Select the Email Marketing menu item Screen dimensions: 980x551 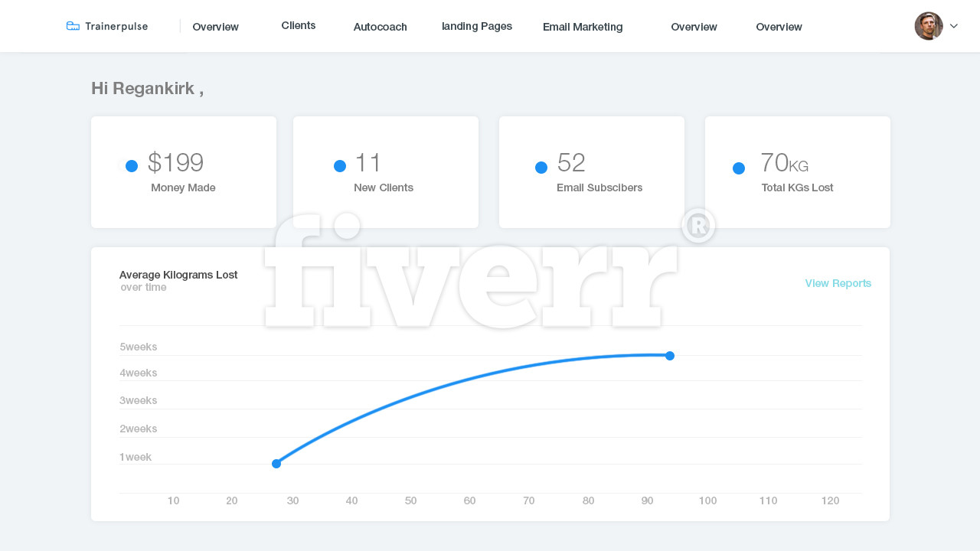point(583,27)
